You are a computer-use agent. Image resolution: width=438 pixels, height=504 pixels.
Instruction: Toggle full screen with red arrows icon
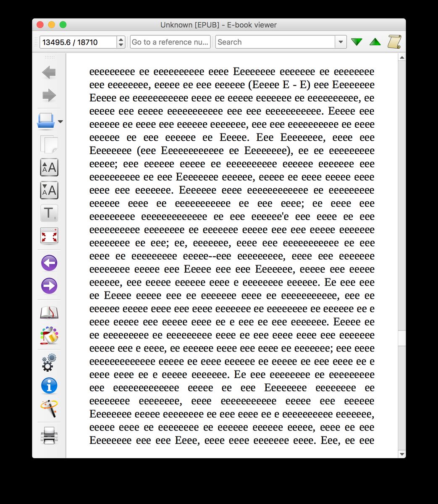[x=49, y=236]
